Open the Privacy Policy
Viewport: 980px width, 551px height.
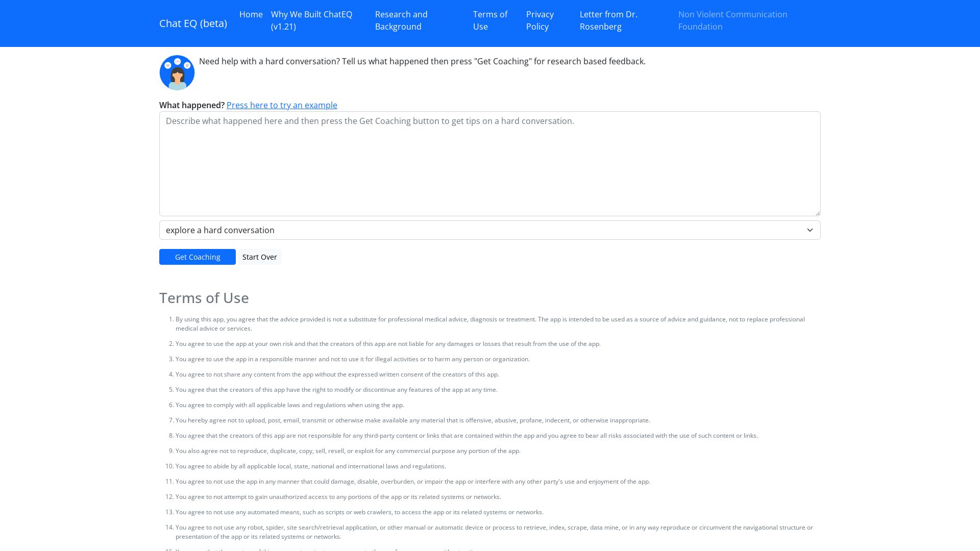point(540,20)
